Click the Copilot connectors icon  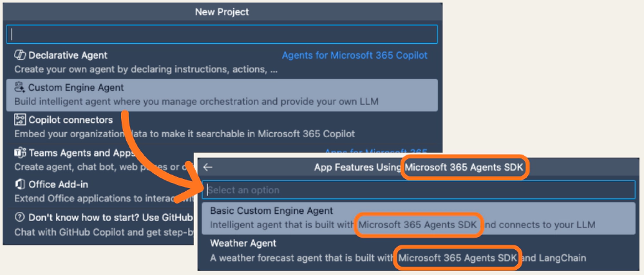pyautogui.click(x=20, y=120)
